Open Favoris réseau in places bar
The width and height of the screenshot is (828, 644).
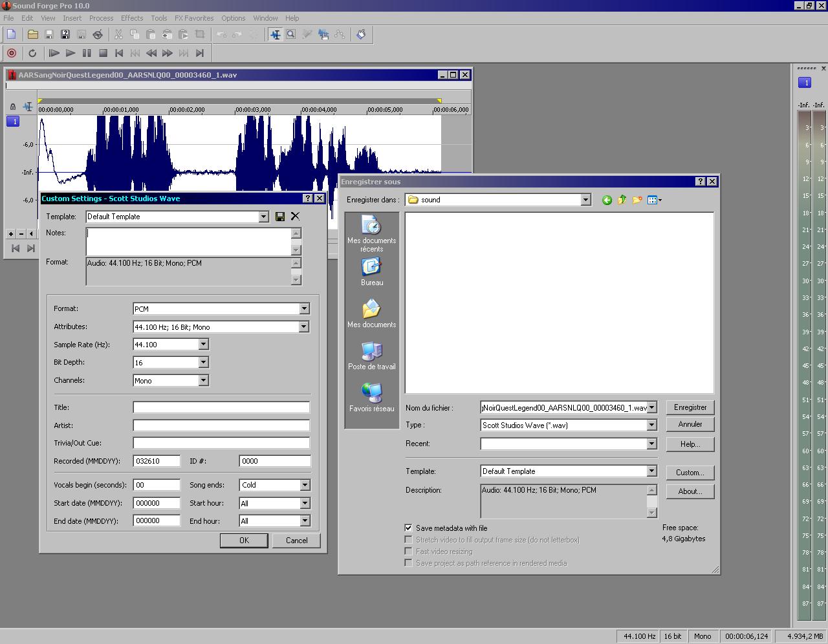coord(371,398)
